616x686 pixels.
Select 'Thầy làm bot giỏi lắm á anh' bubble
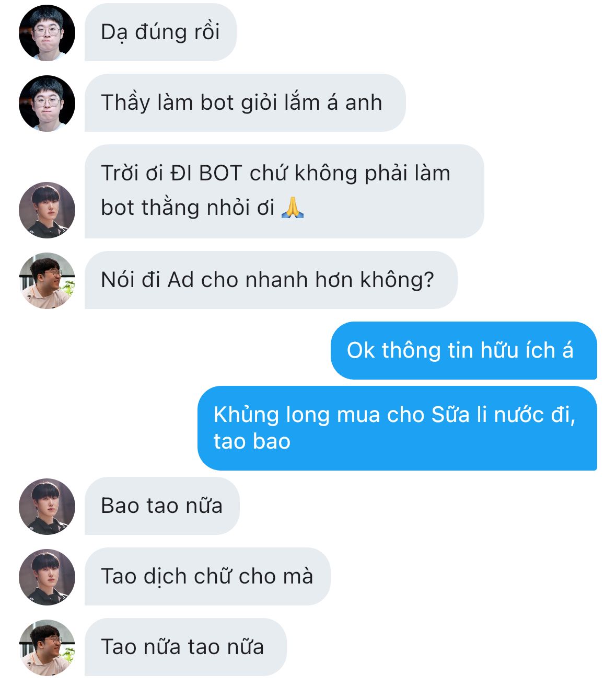point(245,103)
